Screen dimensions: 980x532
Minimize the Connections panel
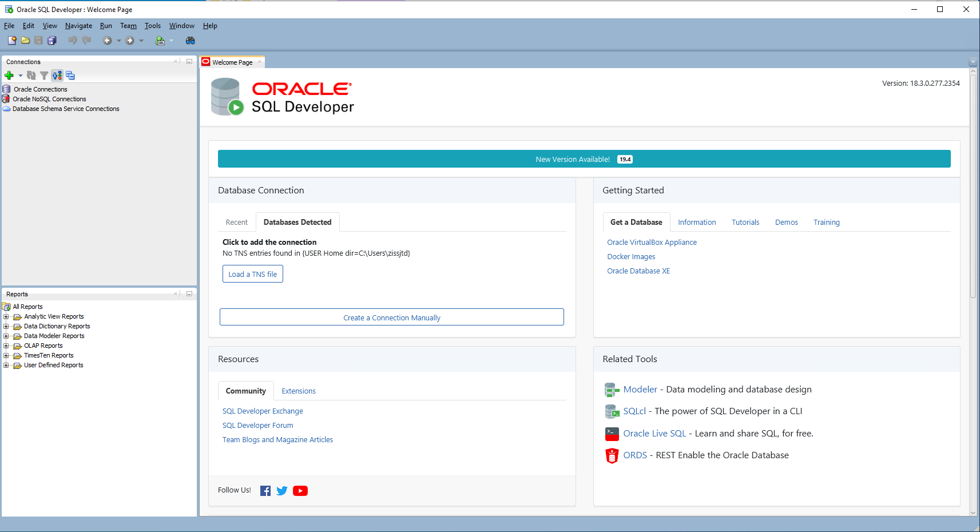point(189,62)
